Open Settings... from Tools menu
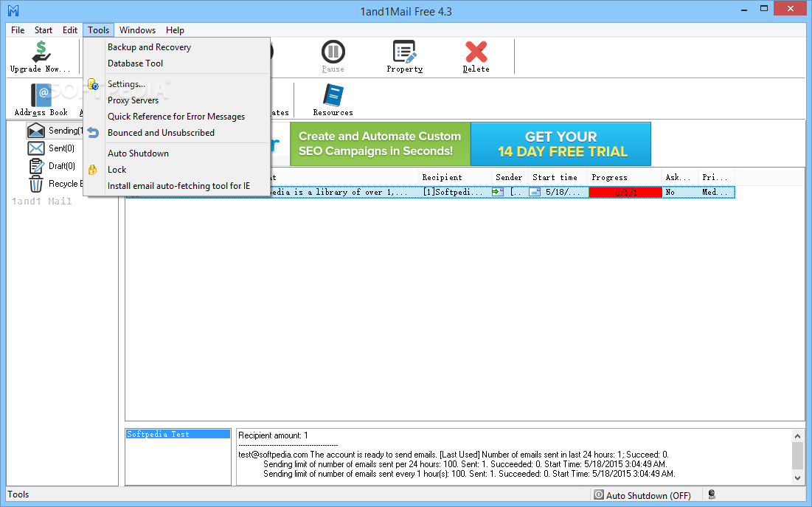 [177, 84]
